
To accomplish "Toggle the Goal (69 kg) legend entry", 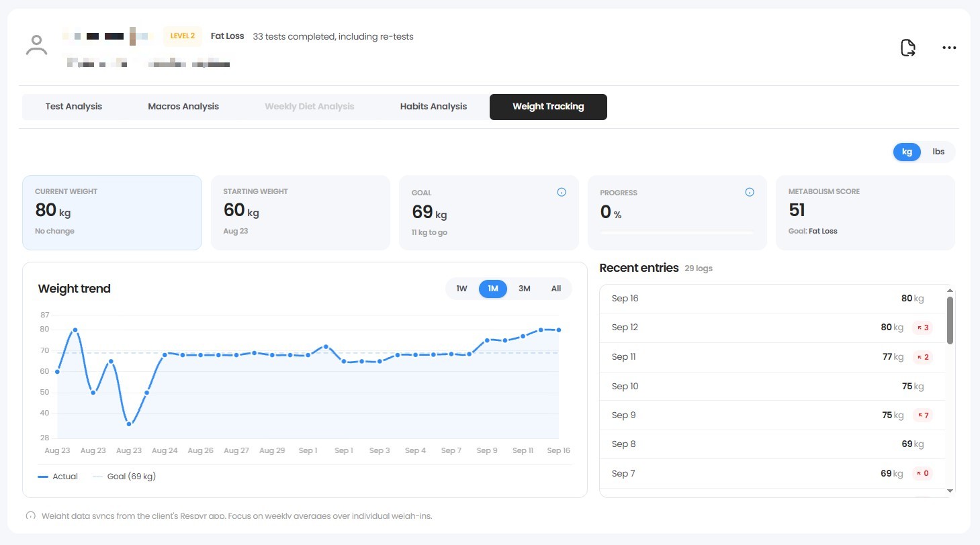I will point(124,477).
